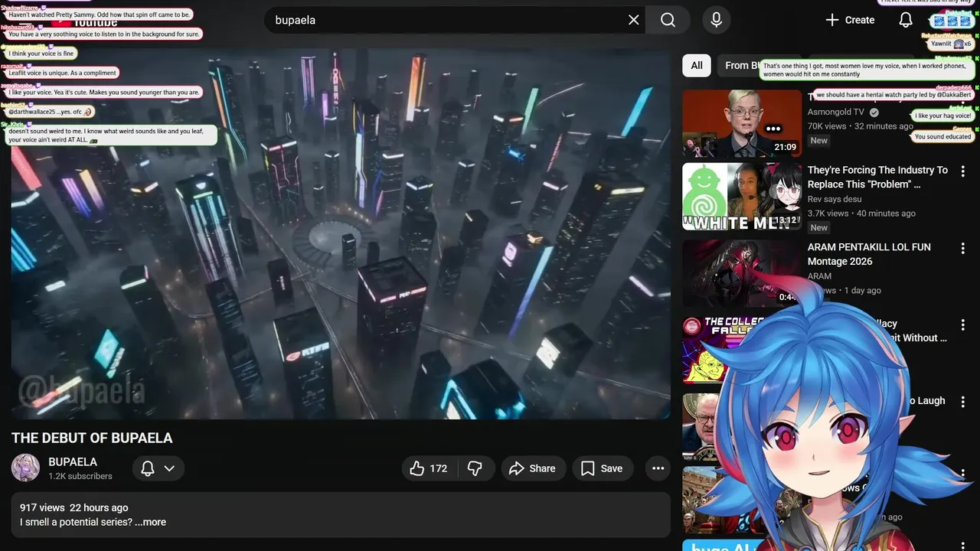Screen dimensions: 980x551
Task: Open more actions beside the Save button
Action: (658, 468)
